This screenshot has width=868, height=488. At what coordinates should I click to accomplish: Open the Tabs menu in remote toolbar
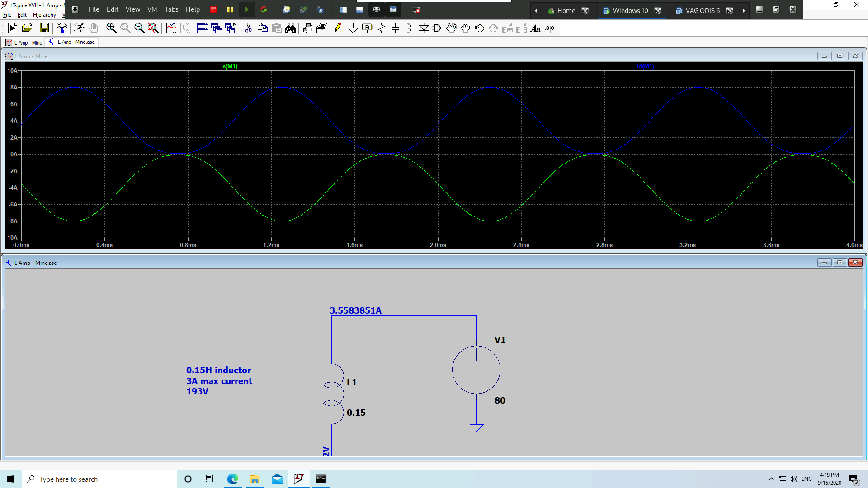(x=171, y=9)
